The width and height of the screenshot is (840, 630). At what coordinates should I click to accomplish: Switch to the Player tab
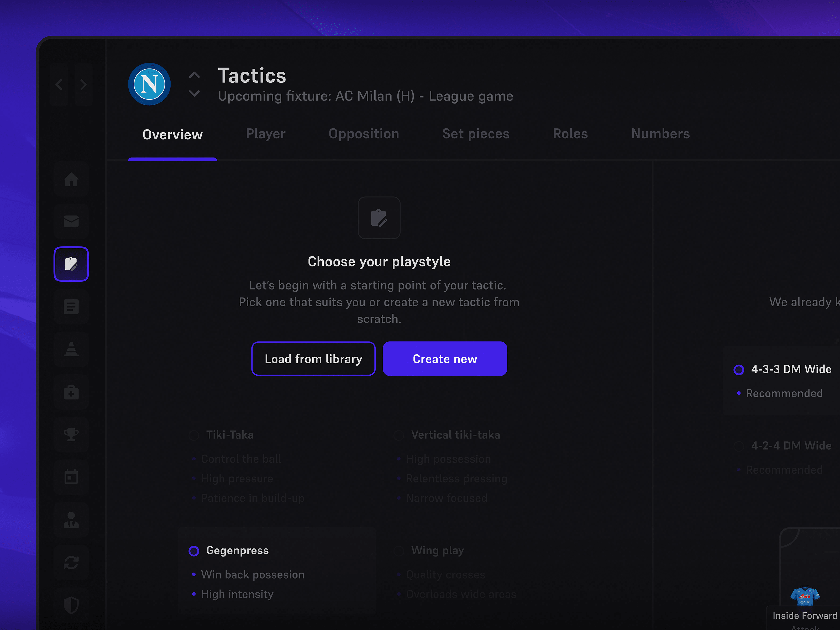[265, 134]
